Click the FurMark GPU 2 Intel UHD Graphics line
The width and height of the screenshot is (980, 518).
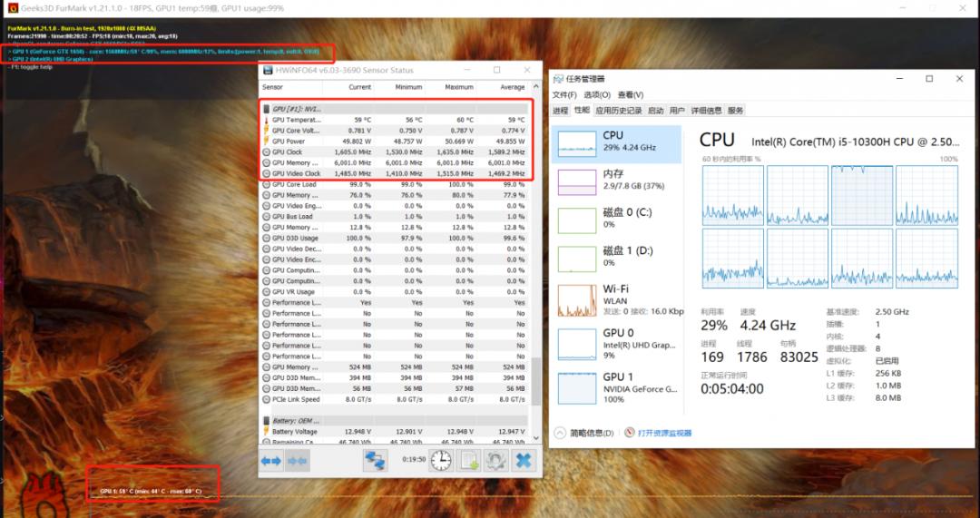click(51, 59)
